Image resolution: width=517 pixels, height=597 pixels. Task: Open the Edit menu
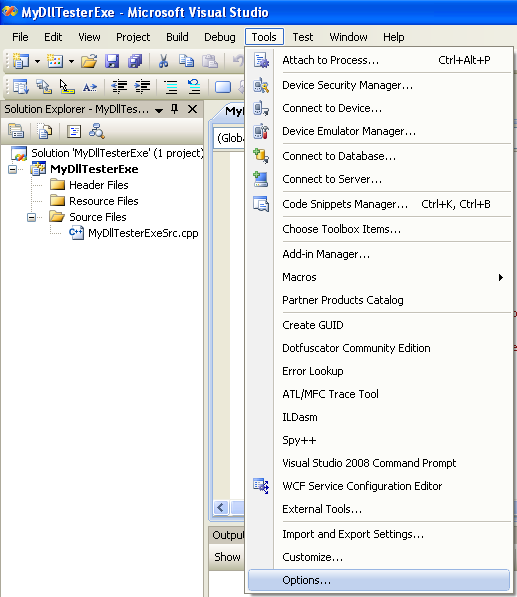53,37
